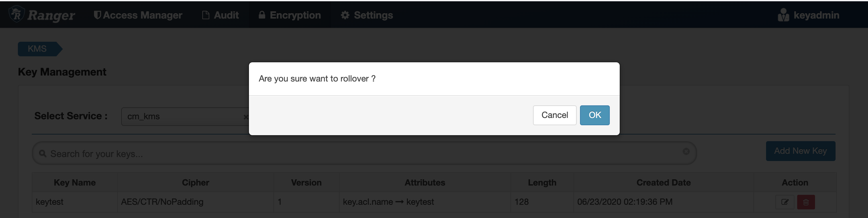Open the Access Manager menu

(138, 15)
